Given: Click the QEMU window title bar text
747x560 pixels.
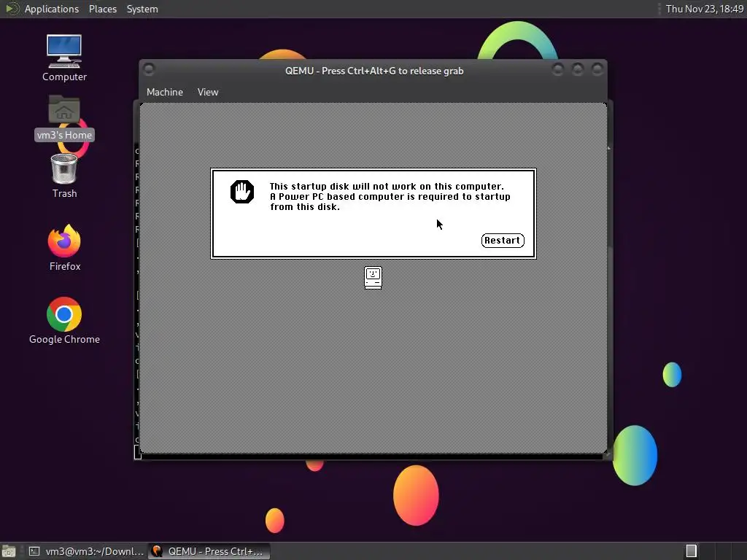Looking at the screenshot, I should [x=374, y=71].
